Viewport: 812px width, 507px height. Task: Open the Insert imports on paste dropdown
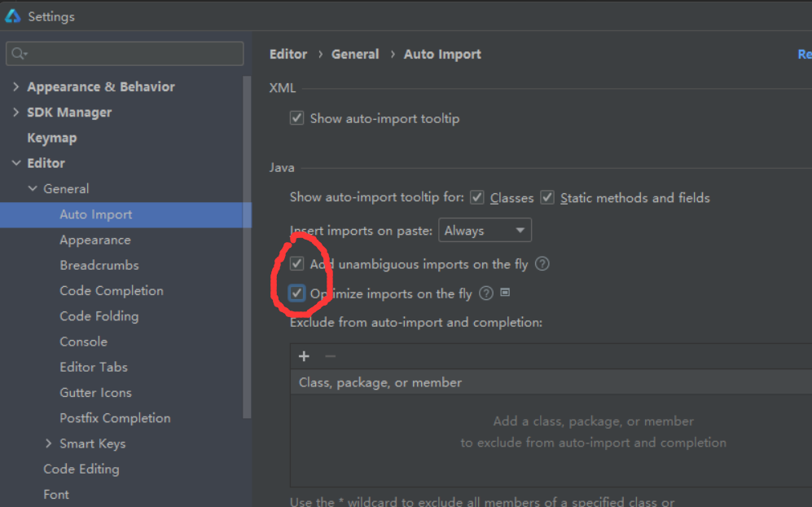tap(485, 231)
